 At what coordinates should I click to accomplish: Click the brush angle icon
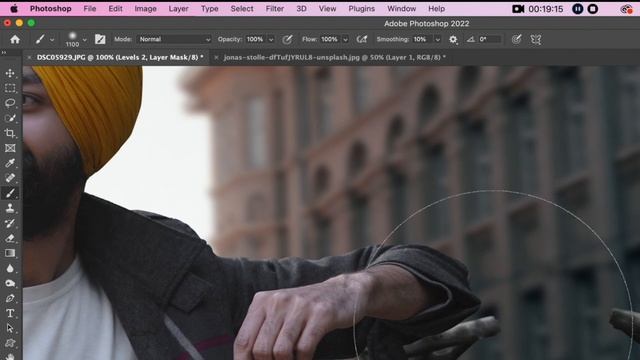[x=471, y=40]
